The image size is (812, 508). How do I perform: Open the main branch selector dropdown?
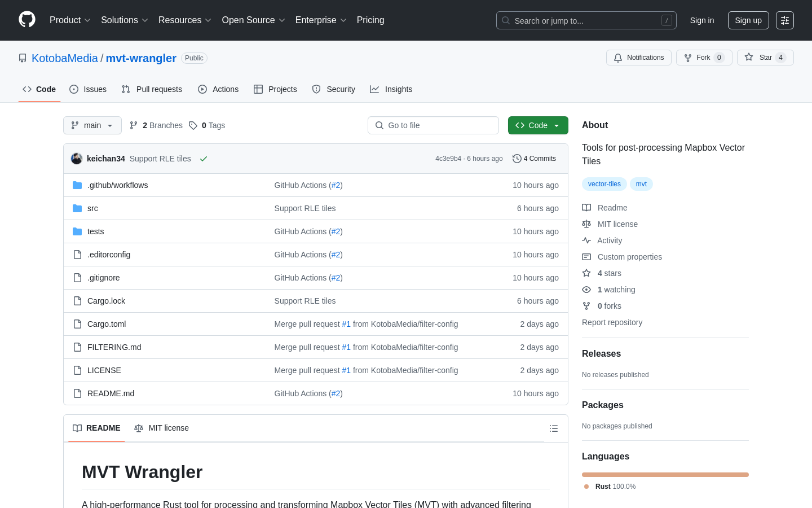coord(92,125)
